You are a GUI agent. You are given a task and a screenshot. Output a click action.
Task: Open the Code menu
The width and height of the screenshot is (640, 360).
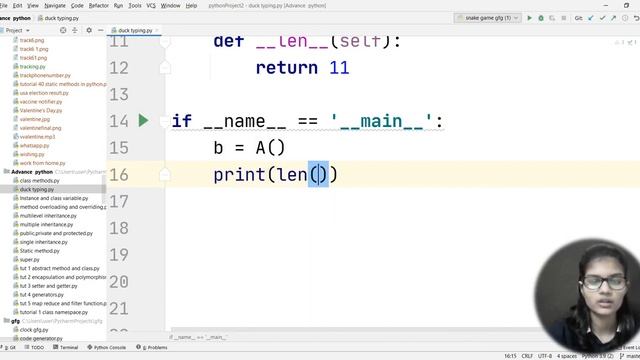[x=77, y=6]
